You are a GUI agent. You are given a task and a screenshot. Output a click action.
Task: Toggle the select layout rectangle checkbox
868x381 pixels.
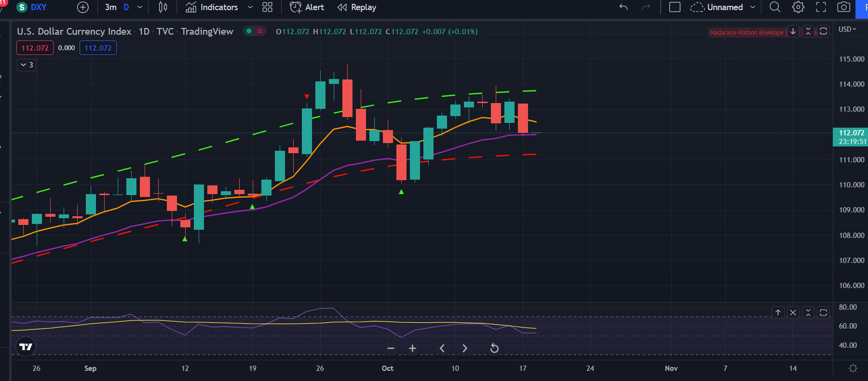coord(675,7)
